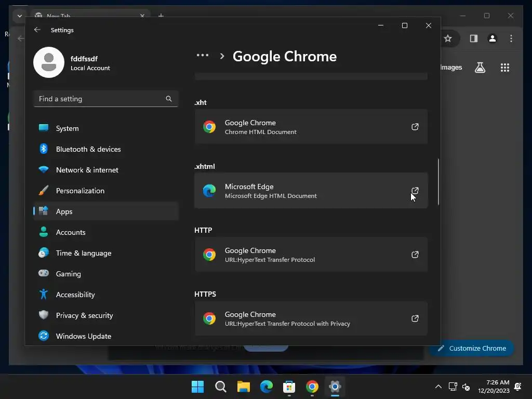Open Chrome tab search dropdown arrow
Viewport: 532px width, 399px height.
[20, 16]
